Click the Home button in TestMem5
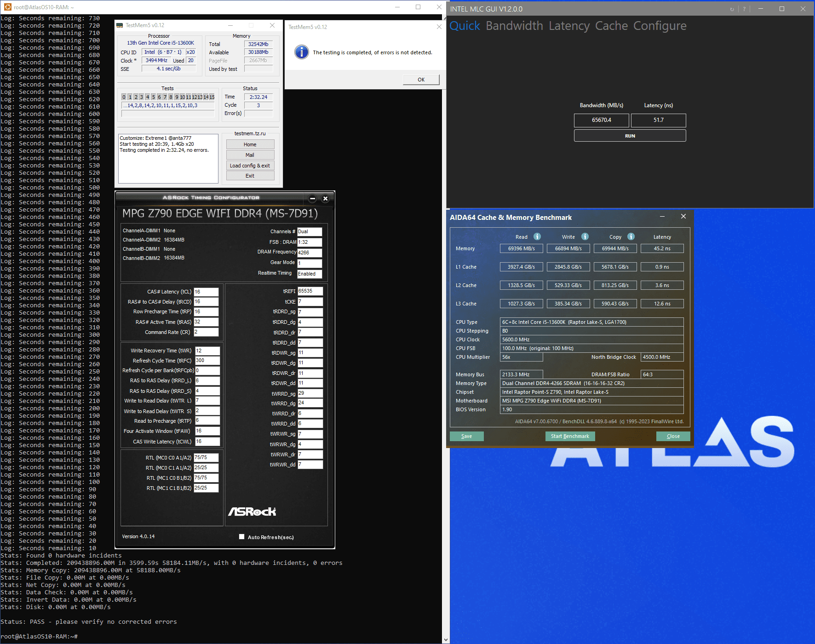This screenshot has width=815, height=644. point(250,144)
